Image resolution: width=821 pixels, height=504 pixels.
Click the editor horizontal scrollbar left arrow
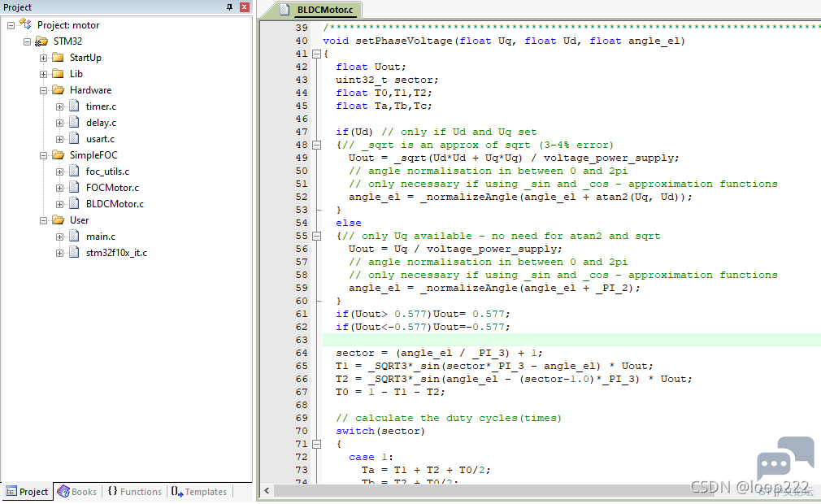[267, 490]
